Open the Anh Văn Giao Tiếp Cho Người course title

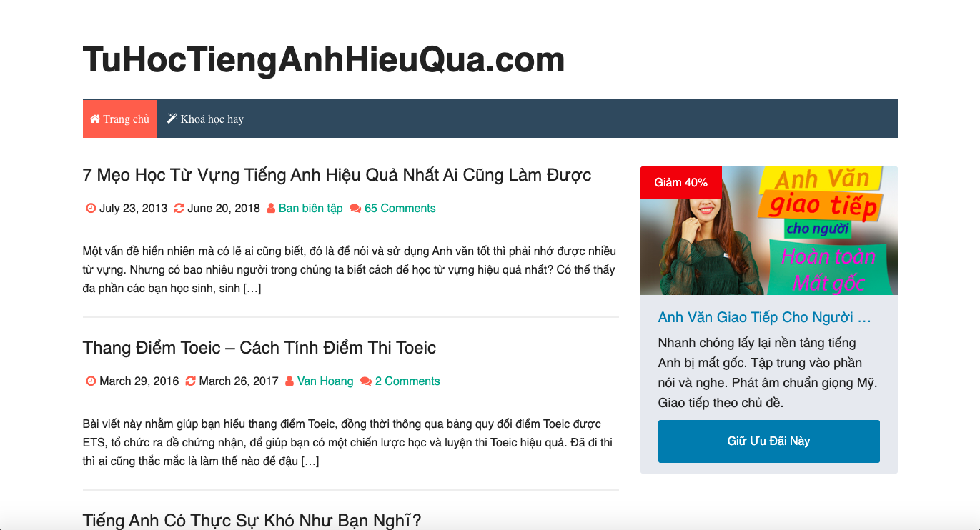click(765, 317)
